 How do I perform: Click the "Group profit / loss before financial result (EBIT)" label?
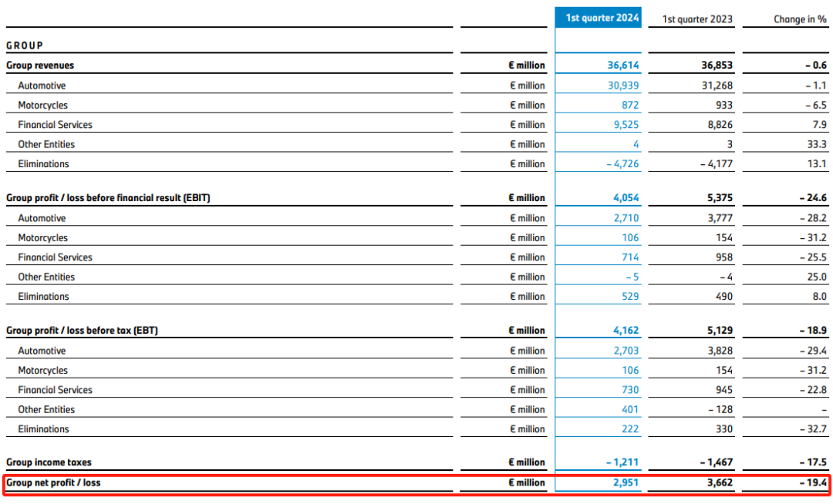[x=108, y=198]
